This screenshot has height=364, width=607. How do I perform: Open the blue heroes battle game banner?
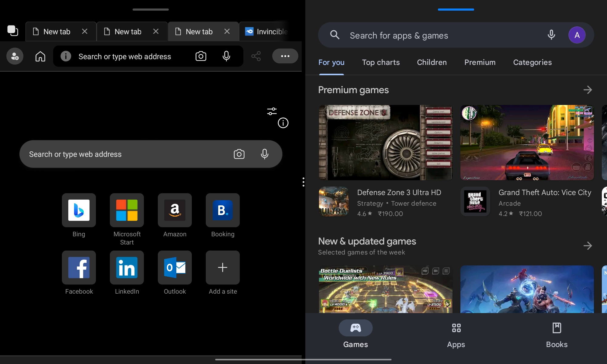[527, 289]
